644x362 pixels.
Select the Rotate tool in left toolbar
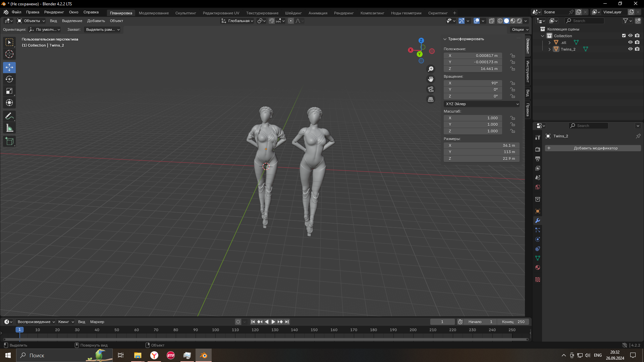(x=9, y=79)
